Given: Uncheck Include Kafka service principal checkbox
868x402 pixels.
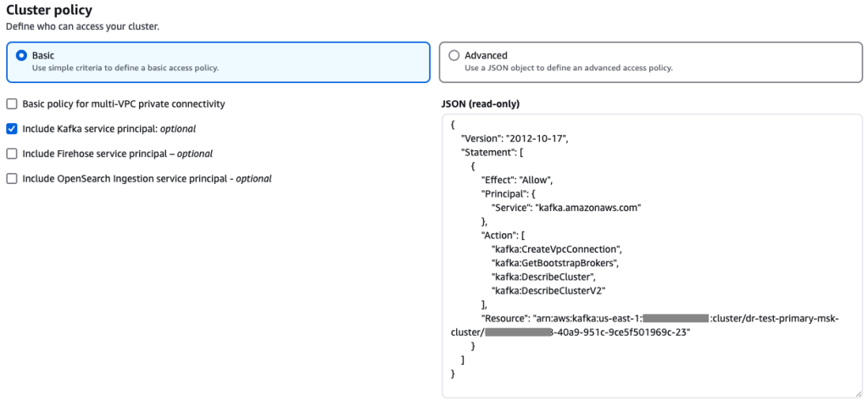Looking at the screenshot, I should [12, 128].
